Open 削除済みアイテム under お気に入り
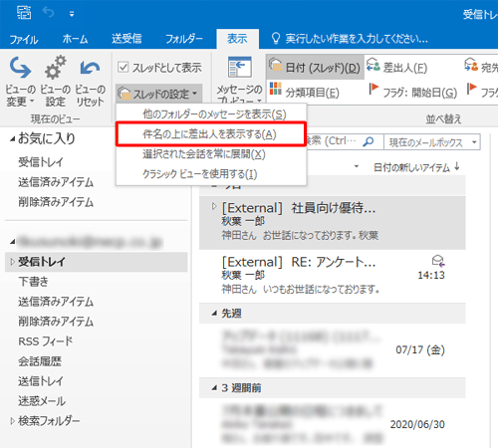 click(x=56, y=202)
